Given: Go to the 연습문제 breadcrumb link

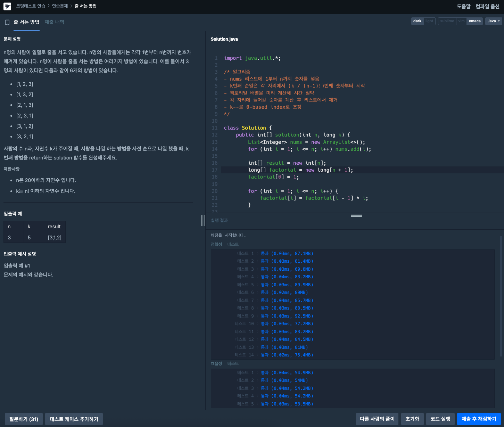Looking at the screenshot, I should tap(60, 6).
